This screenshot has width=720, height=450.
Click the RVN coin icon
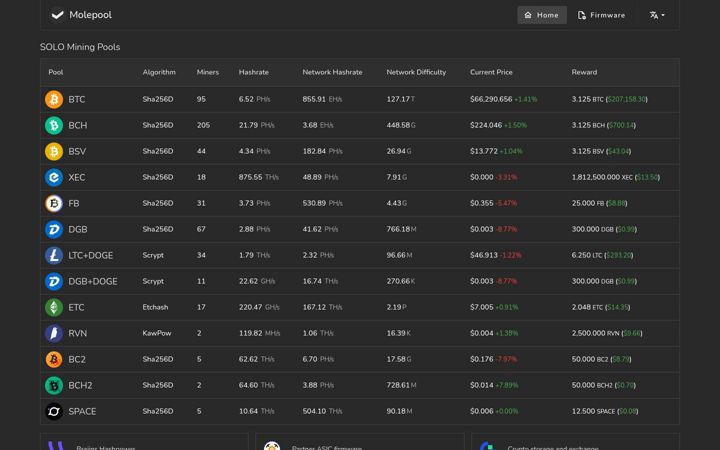54,333
